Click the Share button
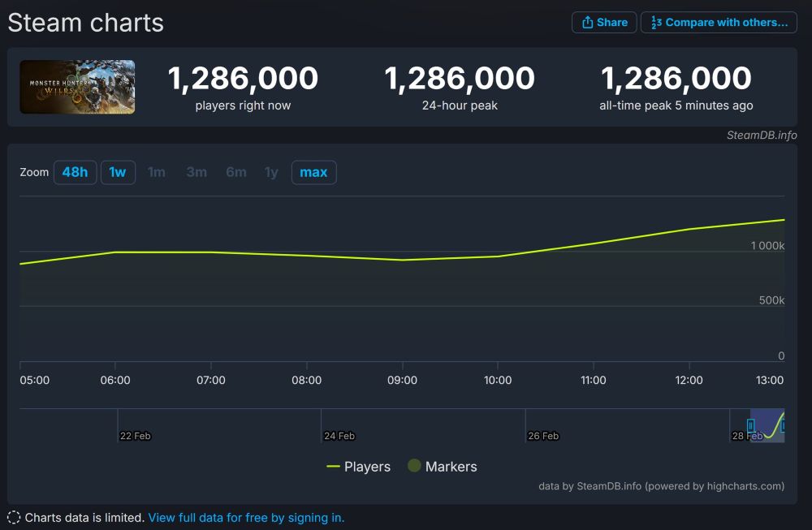This screenshot has width=812, height=530. click(x=604, y=22)
